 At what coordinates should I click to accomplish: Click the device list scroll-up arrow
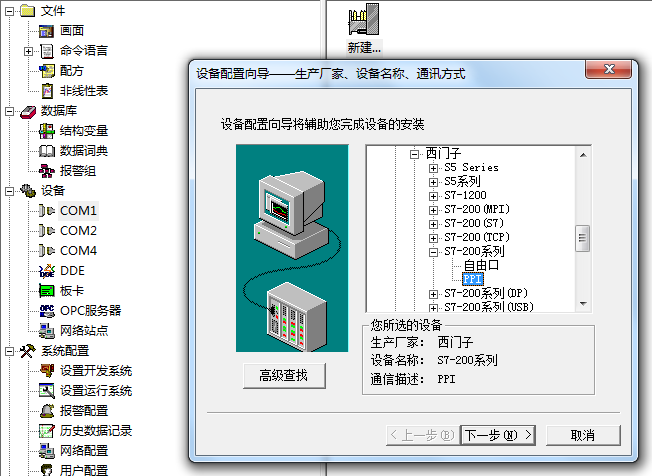point(583,155)
